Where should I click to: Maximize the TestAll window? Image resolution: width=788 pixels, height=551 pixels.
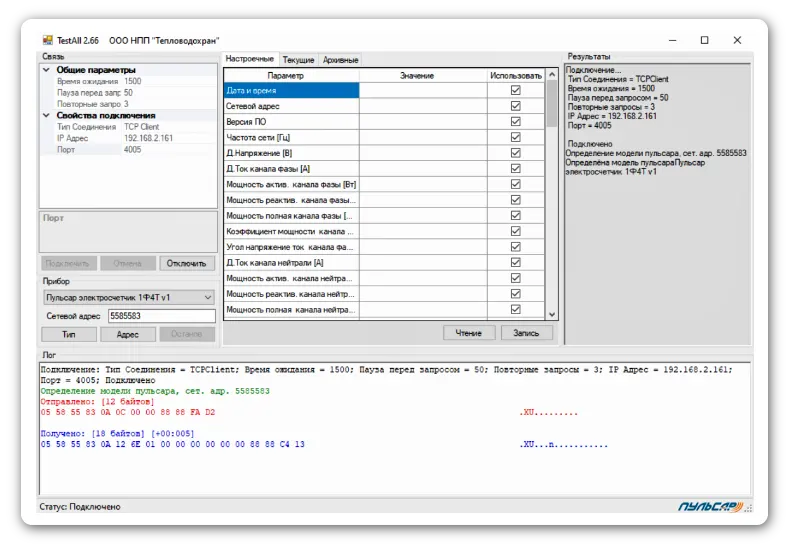704,40
